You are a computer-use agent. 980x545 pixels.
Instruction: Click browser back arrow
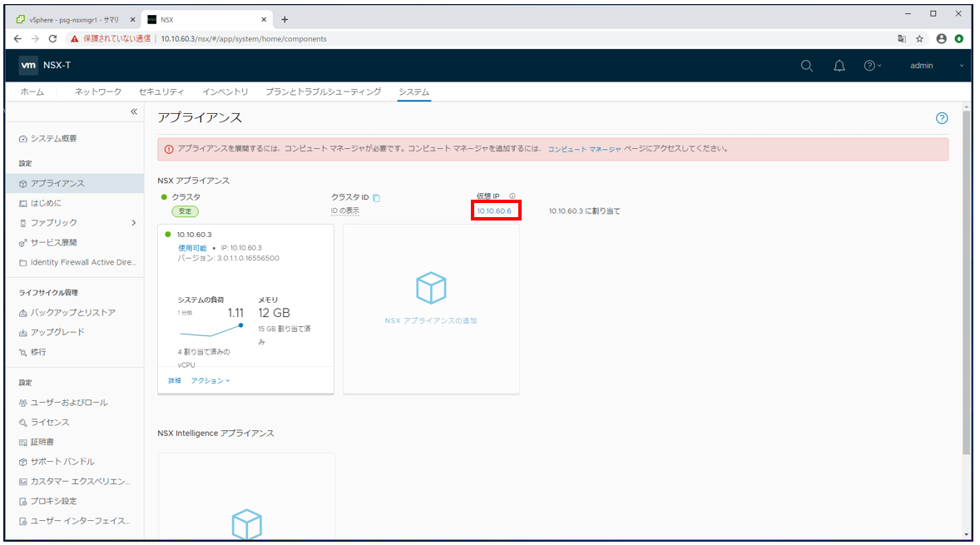click(17, 39)
